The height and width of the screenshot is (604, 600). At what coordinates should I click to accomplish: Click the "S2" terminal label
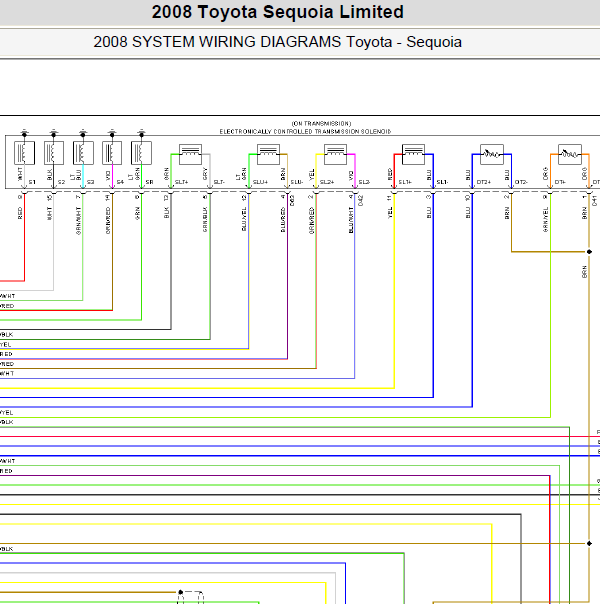(61, 182)
